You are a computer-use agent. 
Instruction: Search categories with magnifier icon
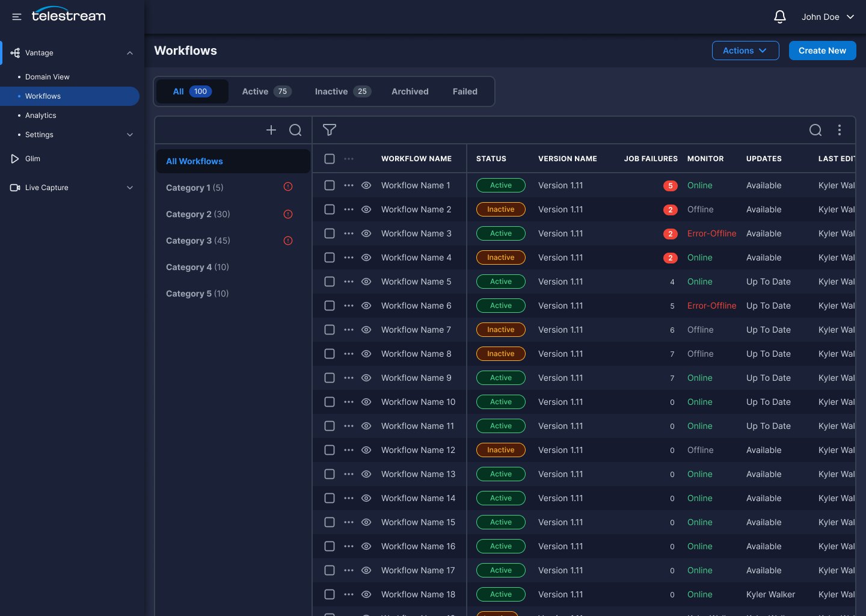click(x=295, y=130)
